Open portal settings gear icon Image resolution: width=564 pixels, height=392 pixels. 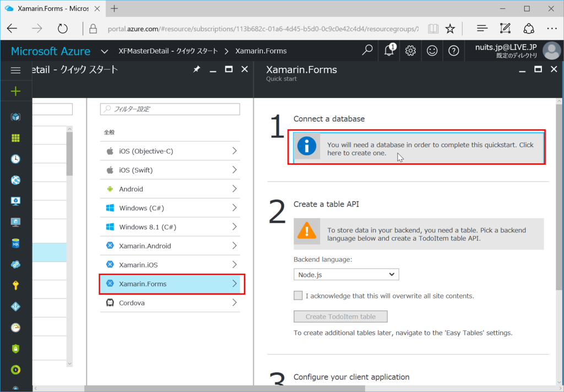[410, 51]
